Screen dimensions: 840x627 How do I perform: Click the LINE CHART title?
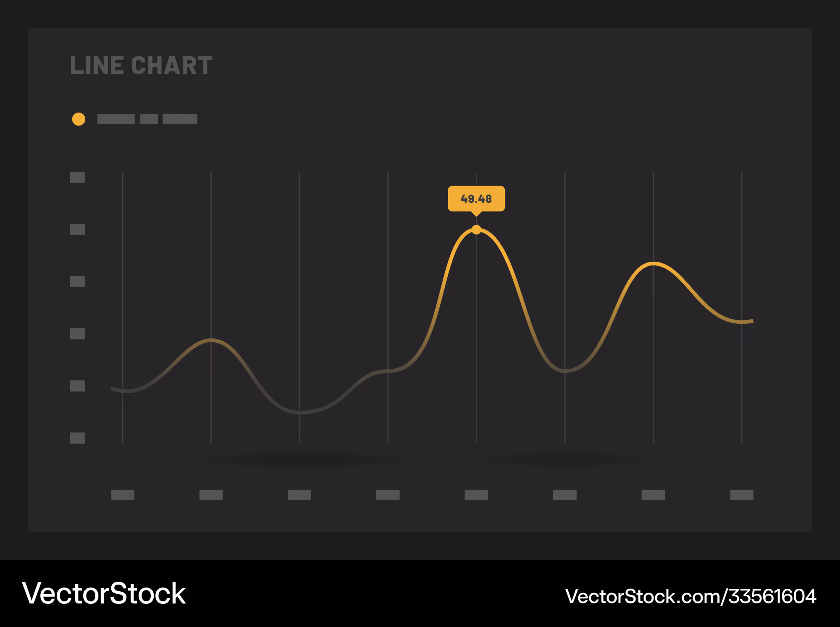141,66
